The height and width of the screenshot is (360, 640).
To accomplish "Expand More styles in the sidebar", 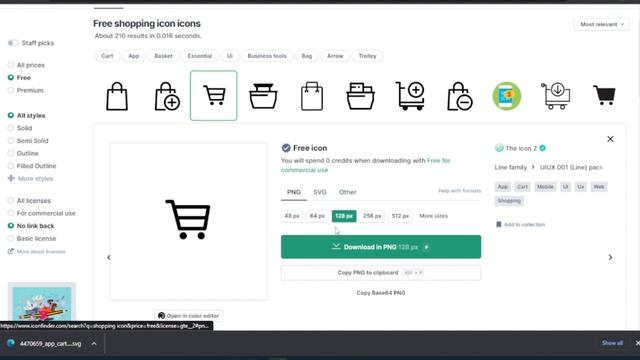I will 31,179.
